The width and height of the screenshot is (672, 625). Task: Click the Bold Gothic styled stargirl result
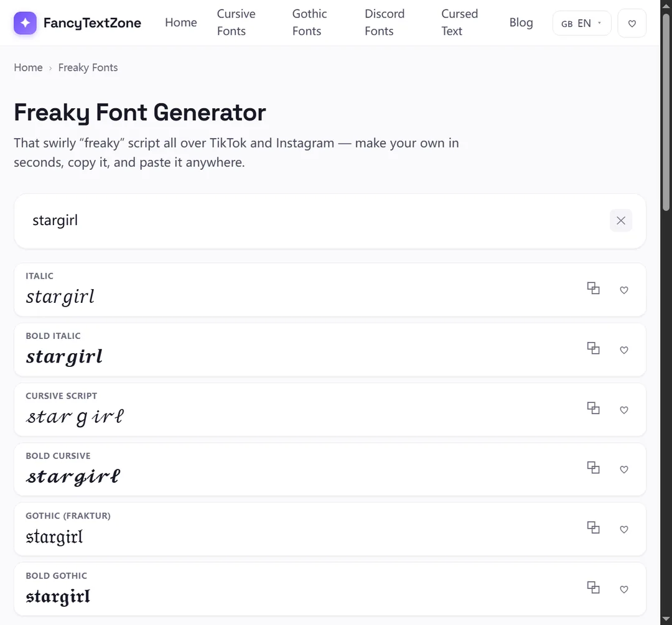tap(58, 597)
